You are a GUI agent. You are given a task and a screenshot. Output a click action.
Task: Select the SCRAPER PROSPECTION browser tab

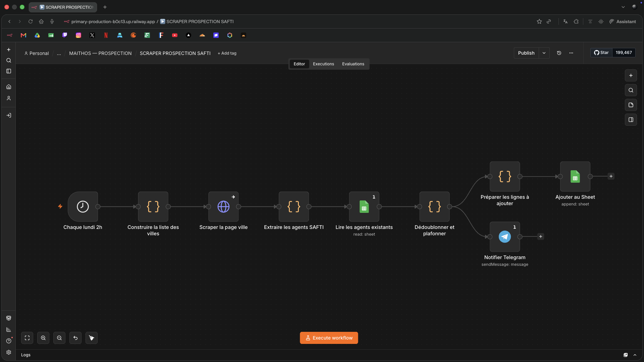coord(63,7)
